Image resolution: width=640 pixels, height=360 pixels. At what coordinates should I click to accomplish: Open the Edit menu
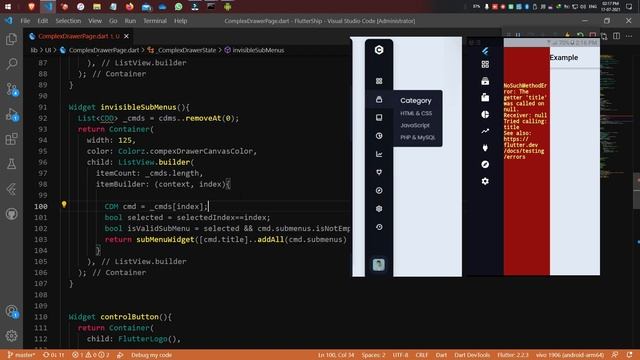click(x=43, y=21)
